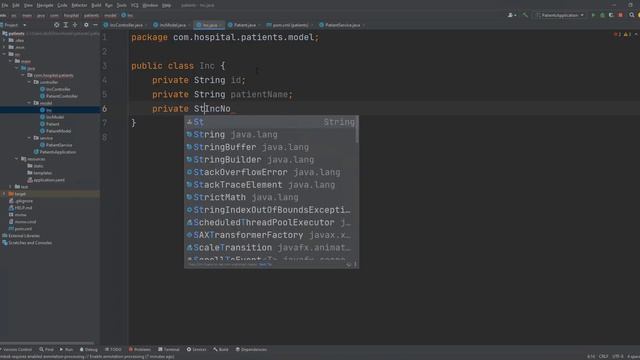Click the collapse all icon in Project panel
This screenshot has height=360, width=640.
pyautogui.click(x=75, y=25)
